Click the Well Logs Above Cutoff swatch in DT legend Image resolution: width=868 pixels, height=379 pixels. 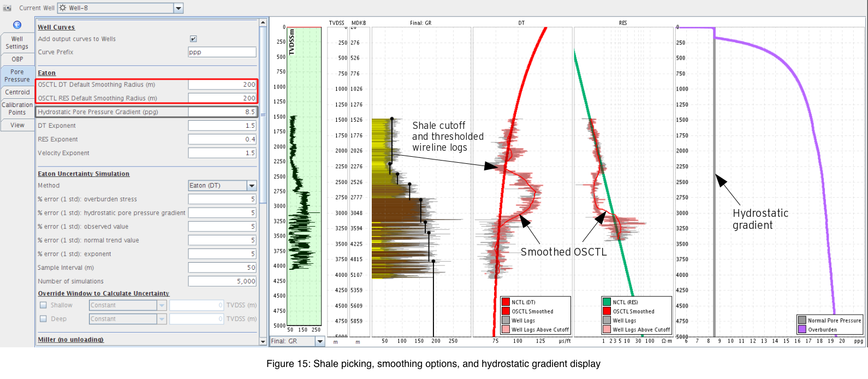[506, 329]
